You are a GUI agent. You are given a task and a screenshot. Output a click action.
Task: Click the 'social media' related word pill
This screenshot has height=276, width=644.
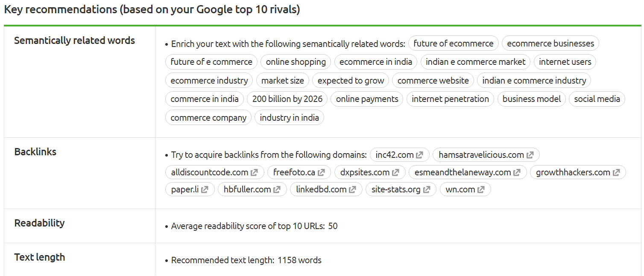tap(597, 99)
